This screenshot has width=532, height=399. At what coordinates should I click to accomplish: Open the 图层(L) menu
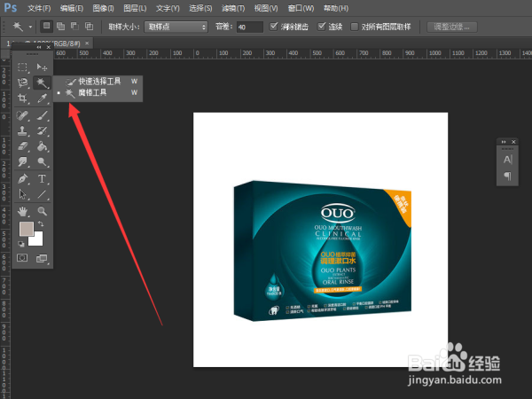click(x=135, y=8)
